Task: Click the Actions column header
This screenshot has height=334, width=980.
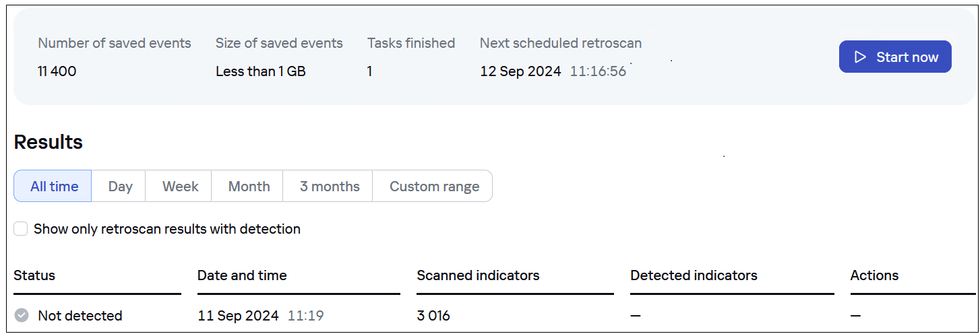Action: pos(874,275)
